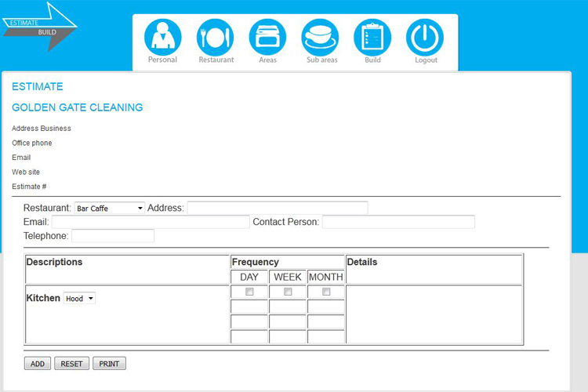Click the PRINT button

click(109, 364)
